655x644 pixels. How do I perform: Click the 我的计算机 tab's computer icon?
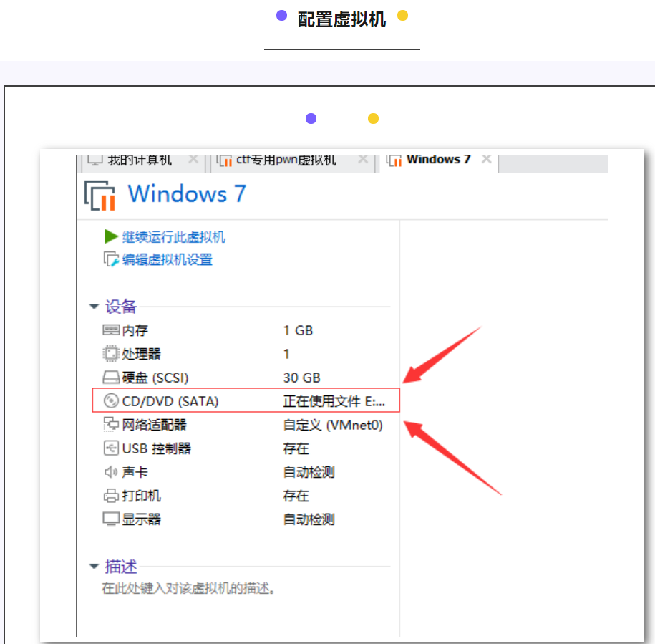[x=95, y=160]
